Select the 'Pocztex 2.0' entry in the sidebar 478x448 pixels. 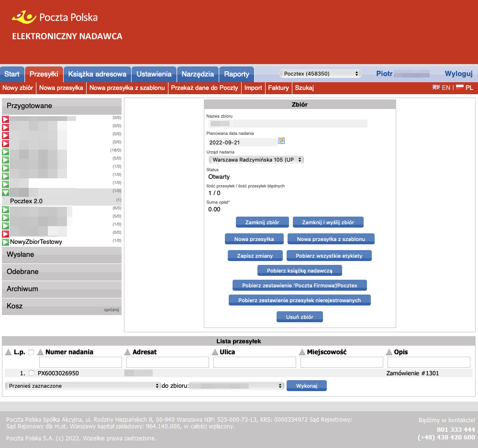[x=26, y=201]
